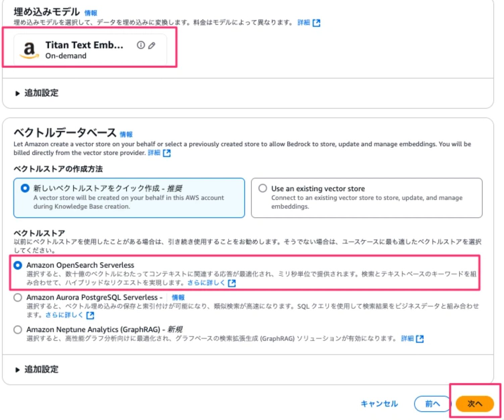Open the external link icon for Aurora さらに詳しく

click(x=90, y=315)
